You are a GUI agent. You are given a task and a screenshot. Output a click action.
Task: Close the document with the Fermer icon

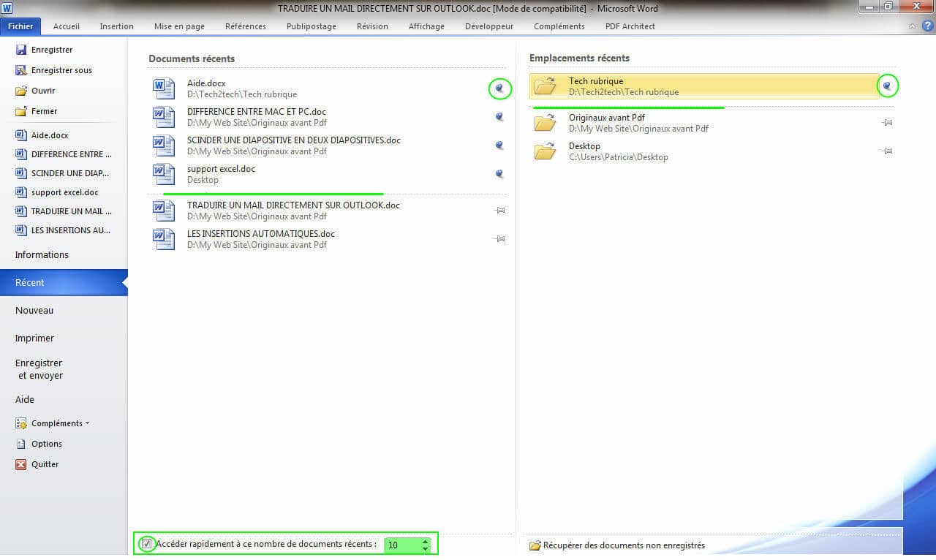click(x=21, y=111)
